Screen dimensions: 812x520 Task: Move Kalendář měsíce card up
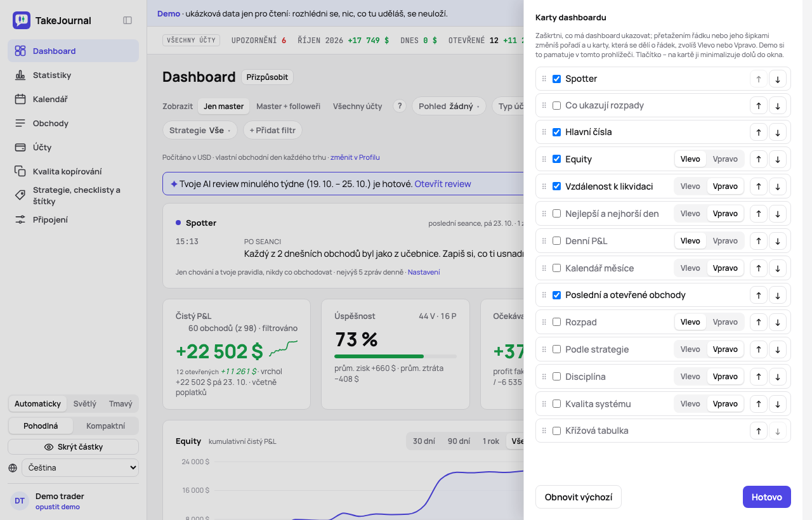[x=758, y=268]
